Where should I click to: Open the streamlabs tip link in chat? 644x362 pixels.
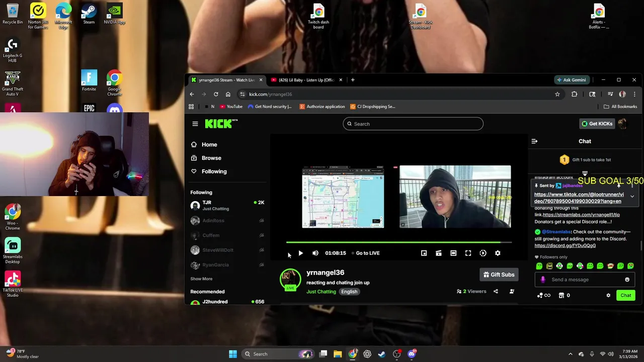point(581,215)
